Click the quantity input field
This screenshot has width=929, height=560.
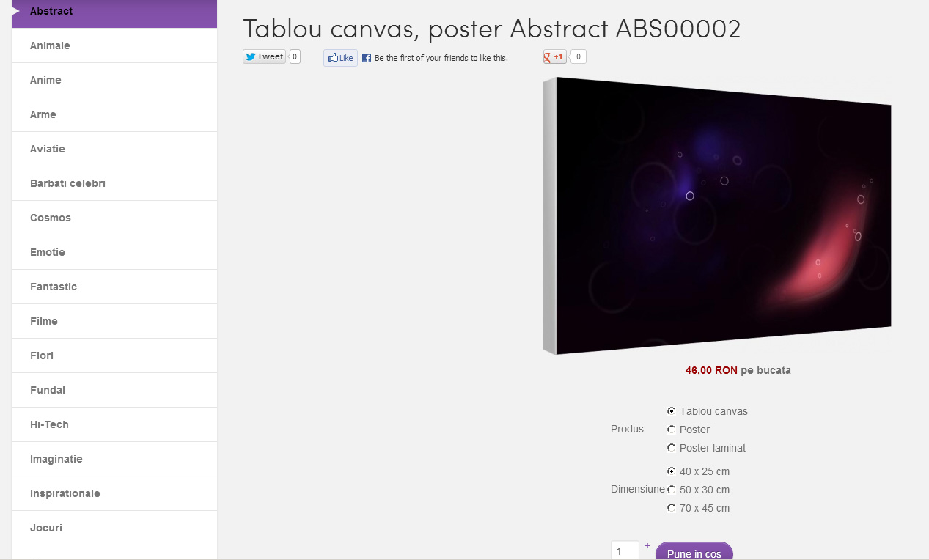(625, 550)
